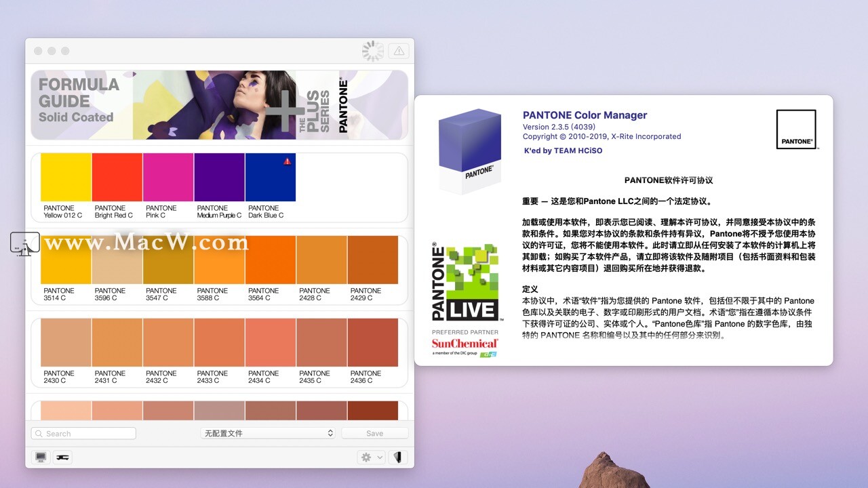Image resolution: width=868 pixels, height=488 pixels.
Task: Click the PantoneLIVE logo
Action: [466, 282]
